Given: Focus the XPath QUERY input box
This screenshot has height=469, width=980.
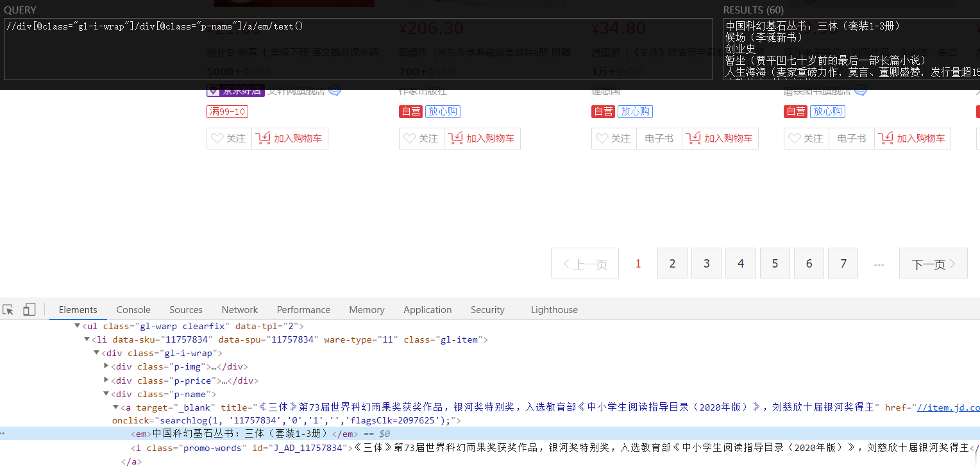Looking at the screenshot, I should point(359,49).
